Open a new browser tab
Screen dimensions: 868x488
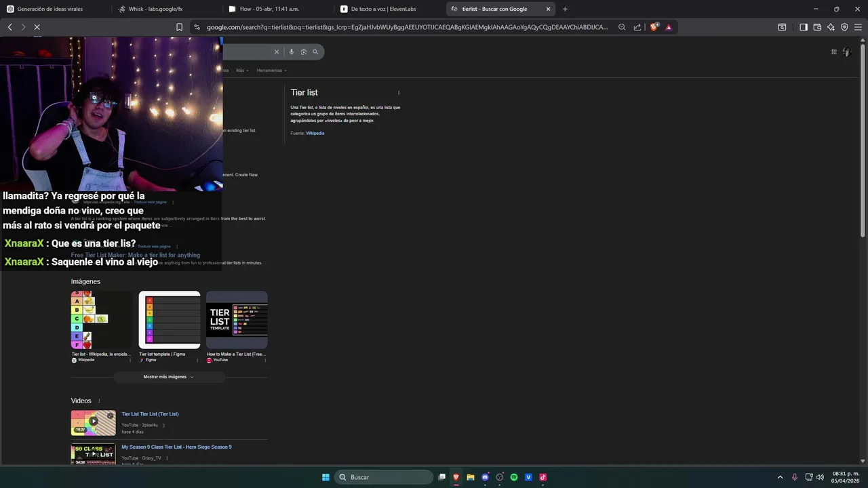(x=565, y=9)
